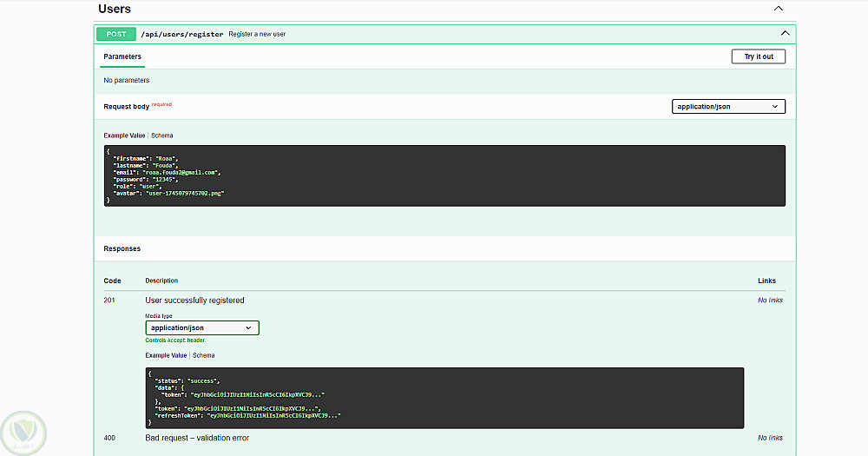Click the Responses section header
Screen dimensions: 868x456
click(122, 248)
